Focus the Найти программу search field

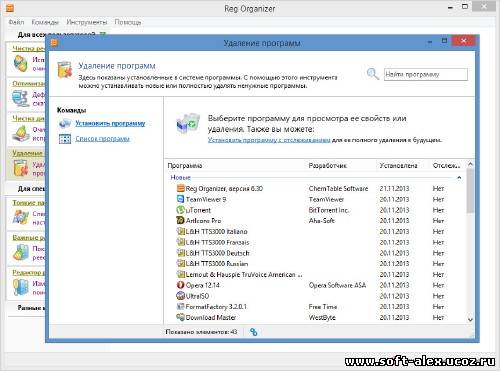click(x=426, y=74)
